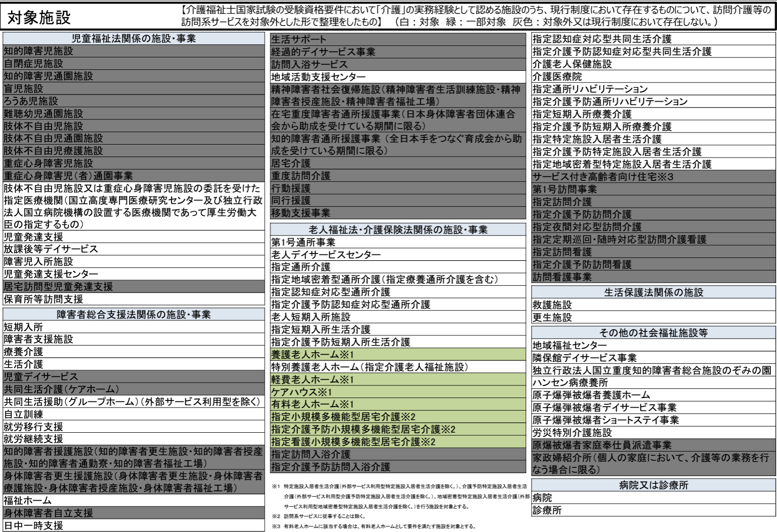Click the 療養介護 row
777x532 pixels.
(134, 352)
